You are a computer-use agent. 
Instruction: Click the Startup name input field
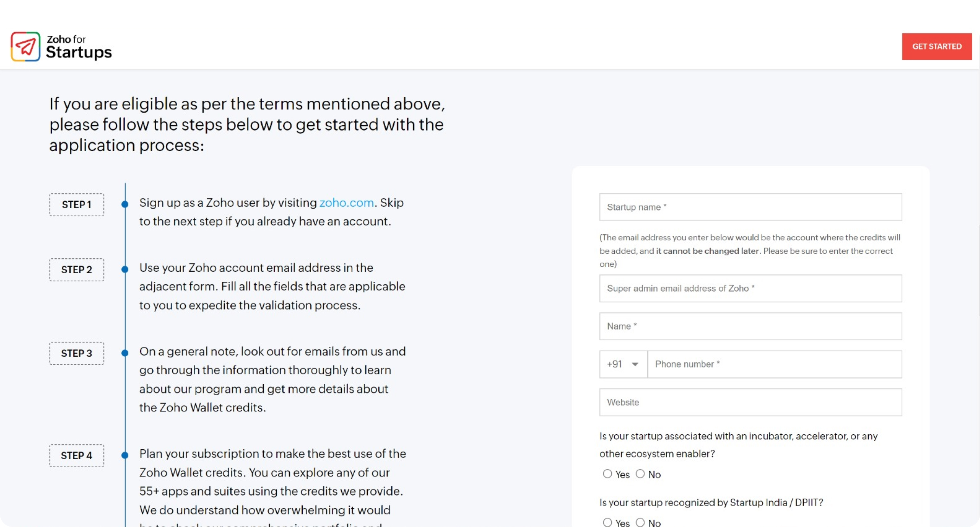pos(750,207)
